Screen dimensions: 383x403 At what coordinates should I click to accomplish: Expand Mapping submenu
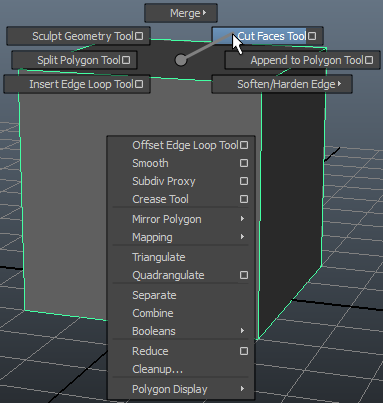click(x=181, y=237)
